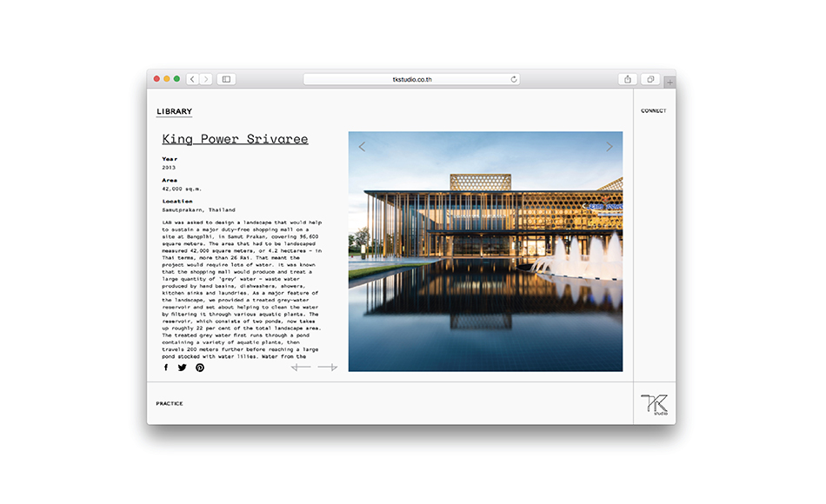The height and width of the screenshot is (504, 826).
Task: Share the project on Facebook
Action: click(166, 368)
